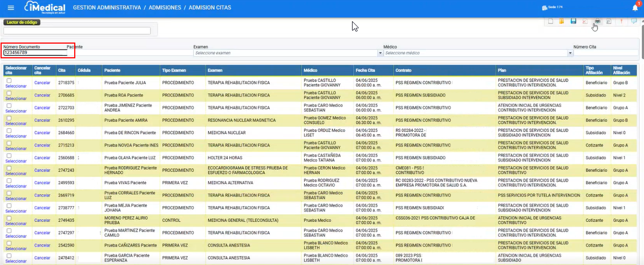Click the search preview toolbar icon

(x=609, y=21)
